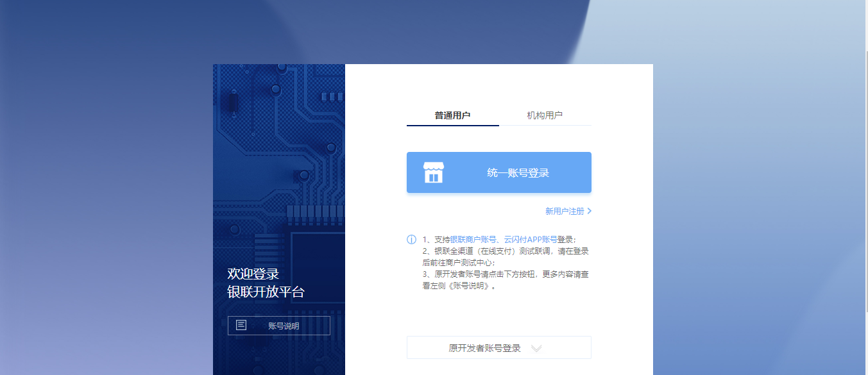The width and height of the screenshot is (868, 375).
Task: Click the note starting with 3、原开发者账号
Action: click(x=505, y=274)
